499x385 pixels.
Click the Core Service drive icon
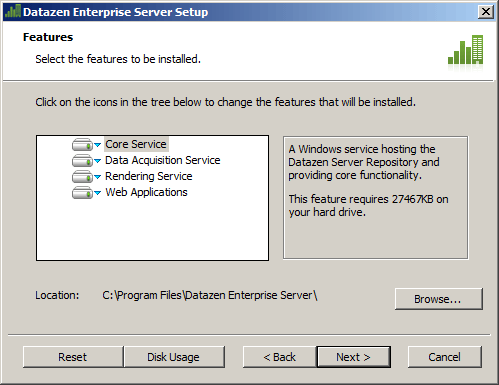tap(82, 145)
